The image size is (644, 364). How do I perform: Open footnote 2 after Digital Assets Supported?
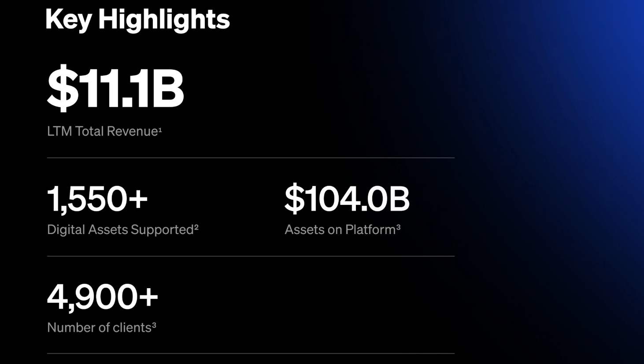[196, 227]
